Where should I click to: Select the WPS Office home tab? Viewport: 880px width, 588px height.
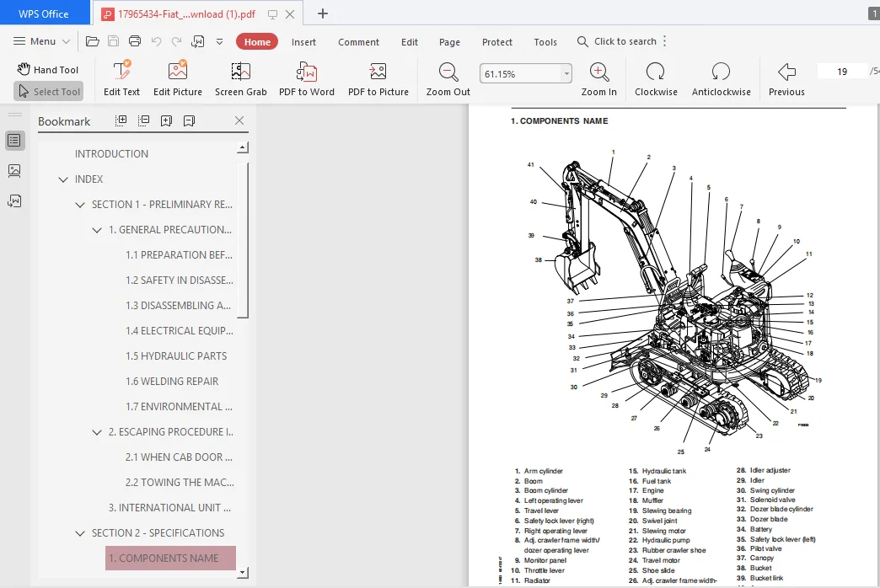pos(44,13)
